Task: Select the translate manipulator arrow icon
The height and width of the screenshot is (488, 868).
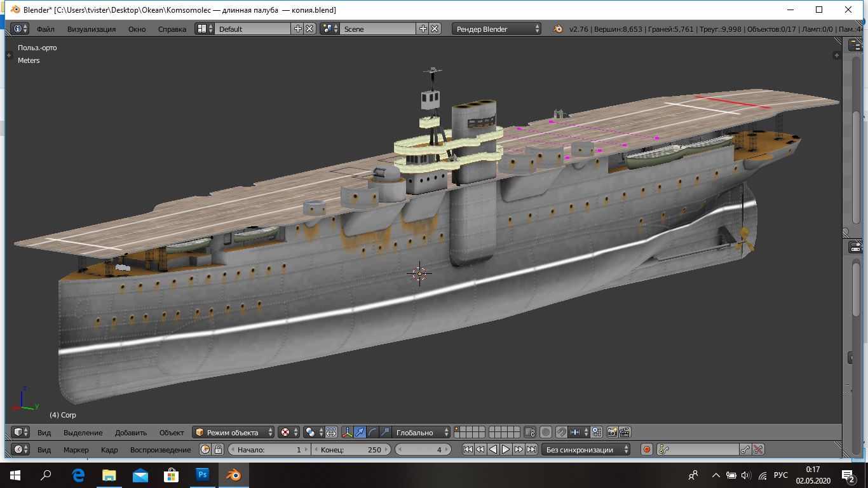Action: pos(360,433)
